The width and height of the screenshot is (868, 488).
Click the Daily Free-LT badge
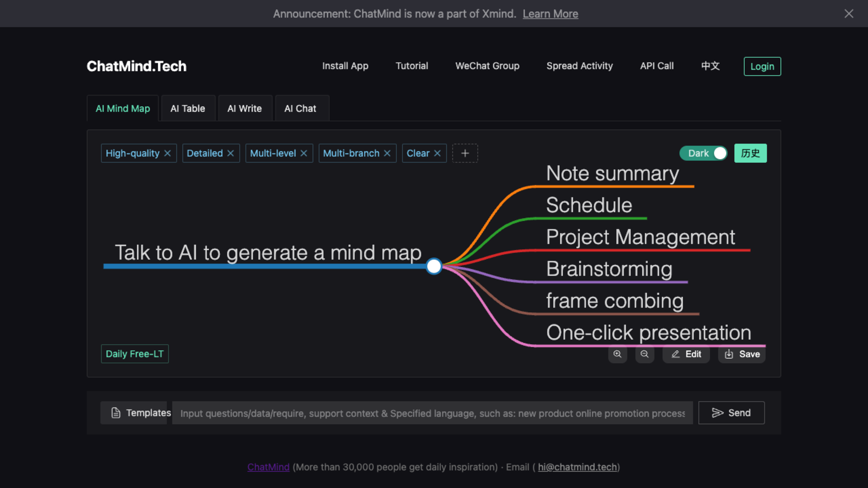[135, 354]
